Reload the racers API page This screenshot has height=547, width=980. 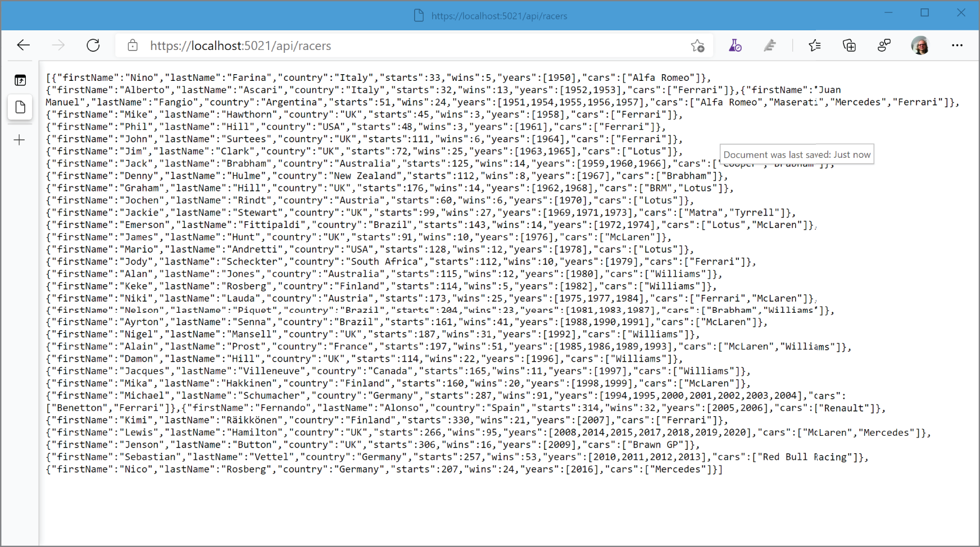[93, 45]
